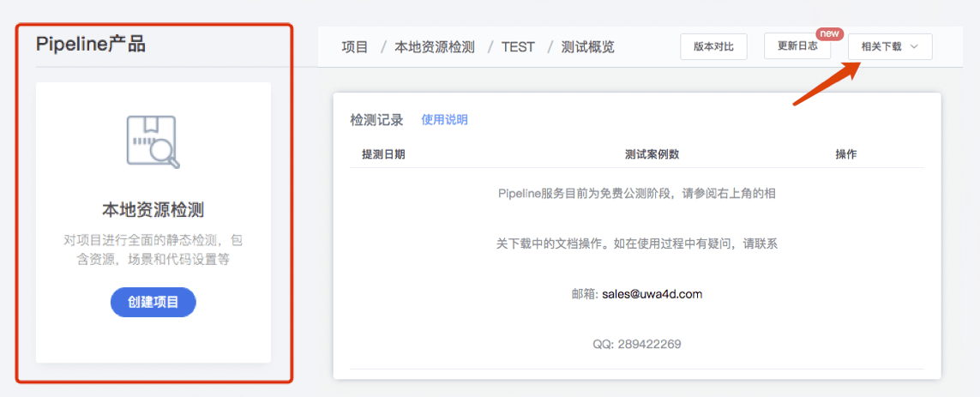The width and height of the screenshot is (980, 397).
Task: Click the card description about 静态检测
Action: [x=153, y=250]
